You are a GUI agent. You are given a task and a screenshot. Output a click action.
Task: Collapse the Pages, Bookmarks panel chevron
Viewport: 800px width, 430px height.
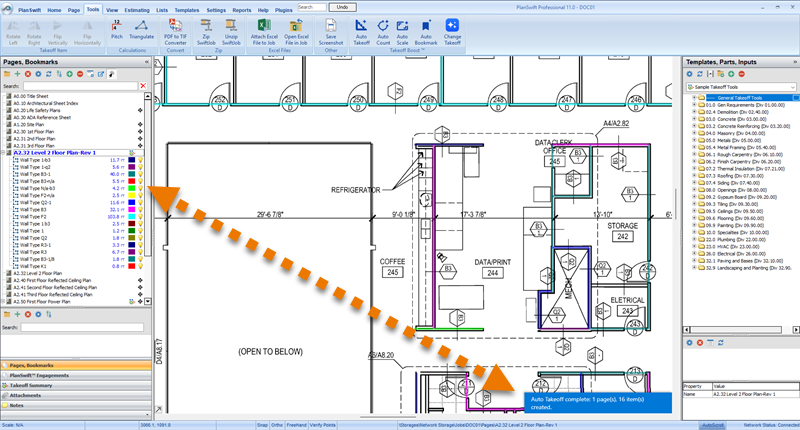point(147,62)
